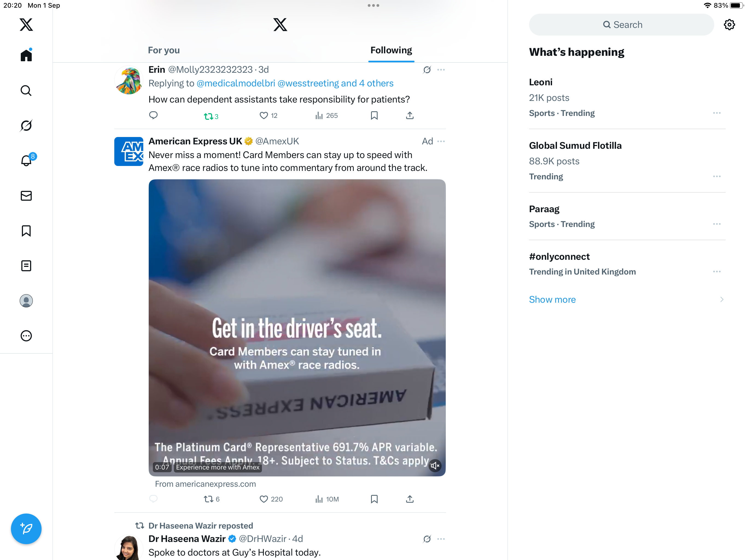Open @medicalmodelbri mention link
Viewport: 747px width, 560px height.
point(235,83)
